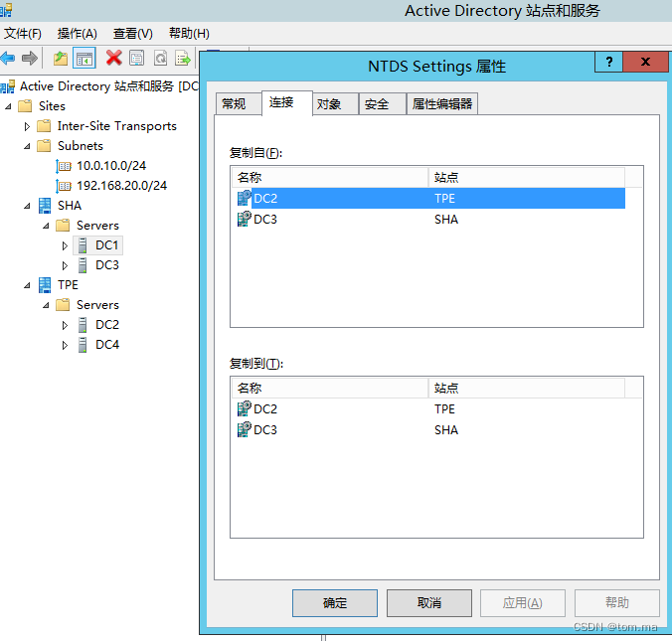The image size is (672, 641).
Task: Click the DC4 server icon in tree
Action: (x=84, y=345)
